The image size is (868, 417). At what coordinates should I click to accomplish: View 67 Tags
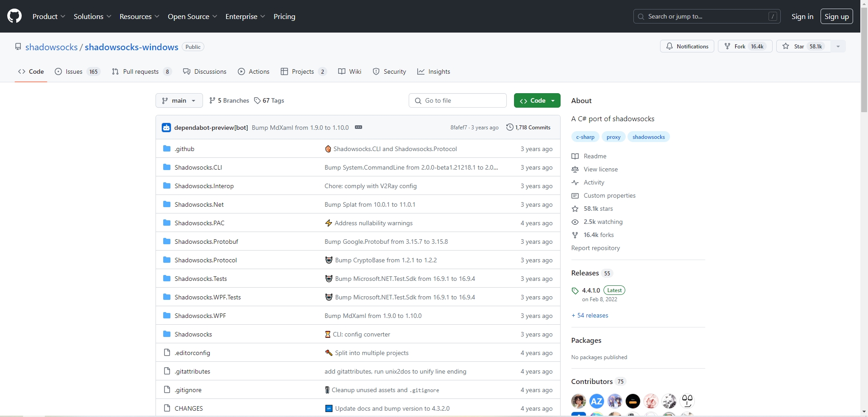coord(269,100)
